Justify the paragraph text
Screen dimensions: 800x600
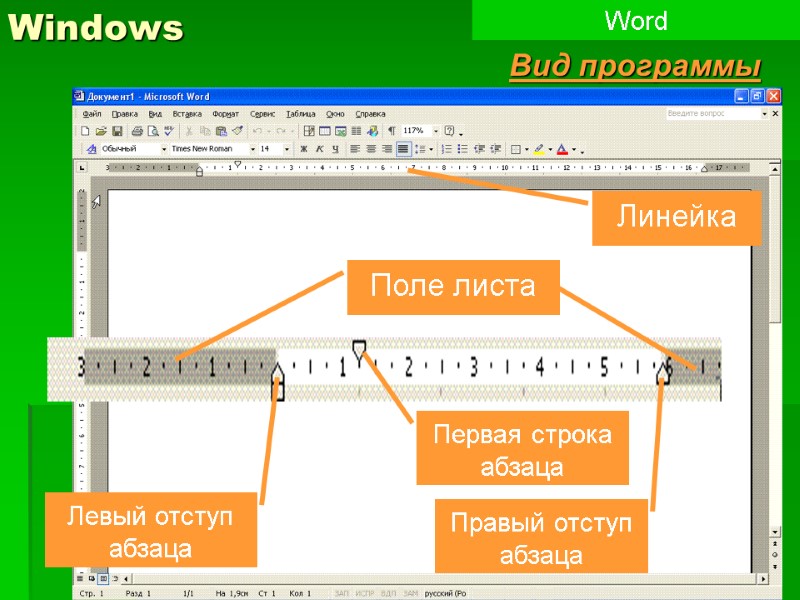pyautogui.click(x=403, y=149)
